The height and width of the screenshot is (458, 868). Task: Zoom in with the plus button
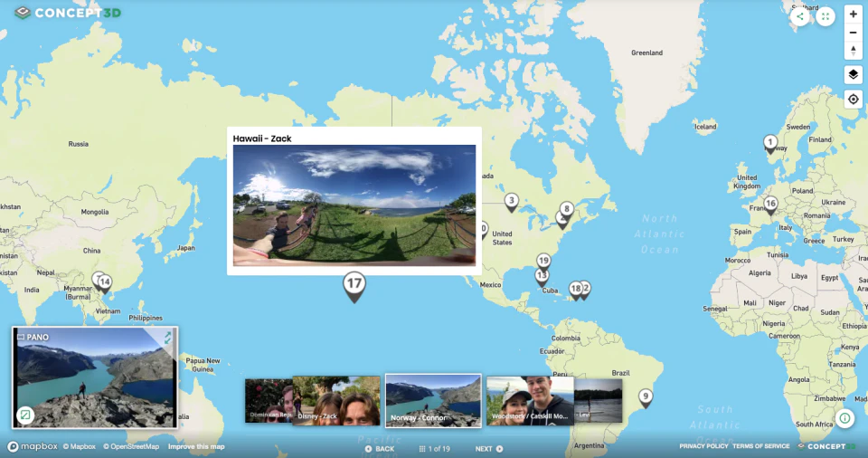tap(853, 14)
